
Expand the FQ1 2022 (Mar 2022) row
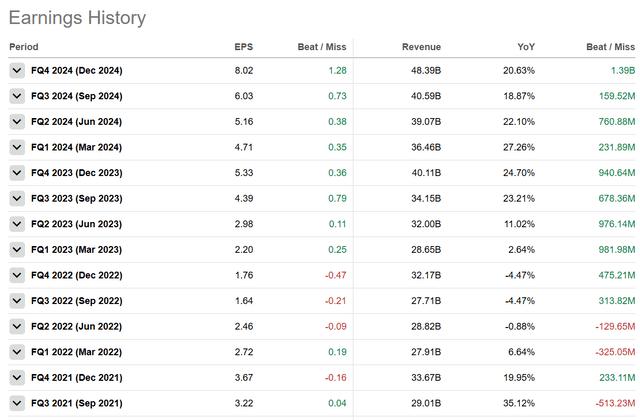(x=17, y=351)
